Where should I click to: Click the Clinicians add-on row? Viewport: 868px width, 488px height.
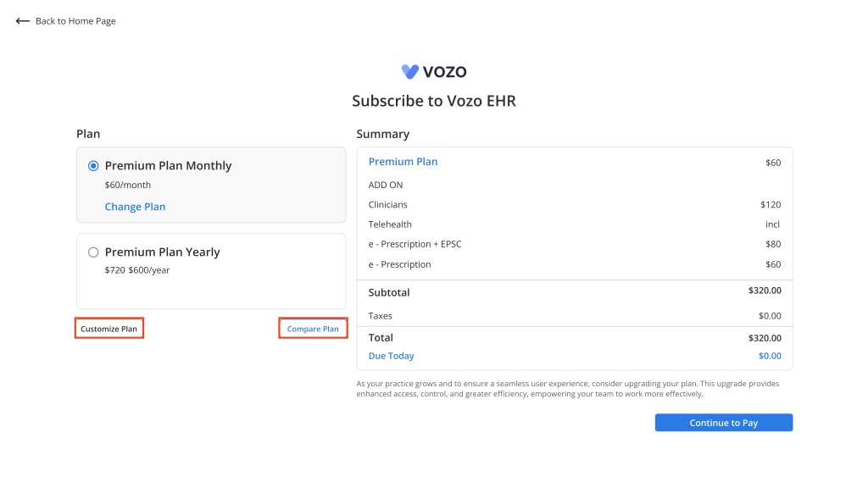tap(575, 205)
